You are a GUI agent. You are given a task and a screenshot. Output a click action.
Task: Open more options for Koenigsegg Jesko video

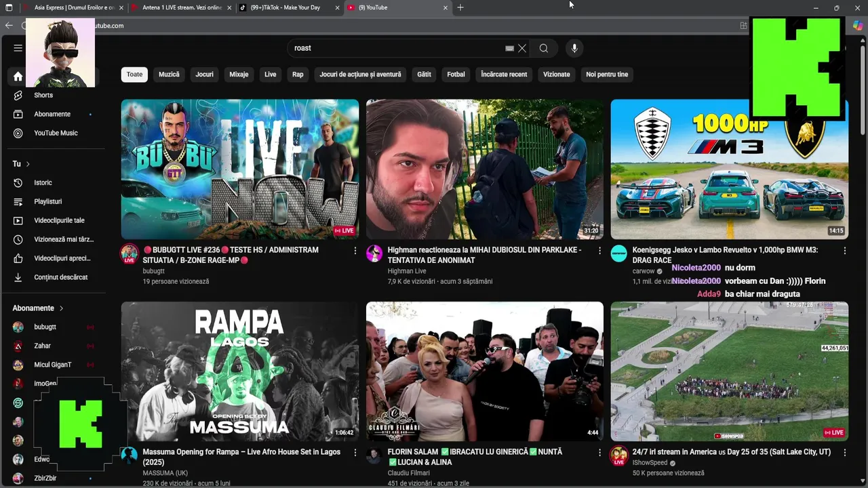[x=844, y=251]
